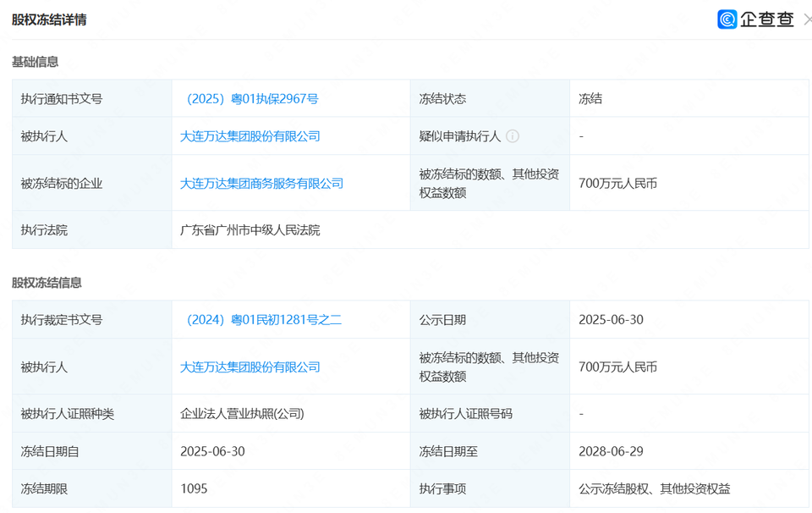Click the 被执行人证照号码 label cell
This screenshot has width=812, height=513.
point(490,413)
